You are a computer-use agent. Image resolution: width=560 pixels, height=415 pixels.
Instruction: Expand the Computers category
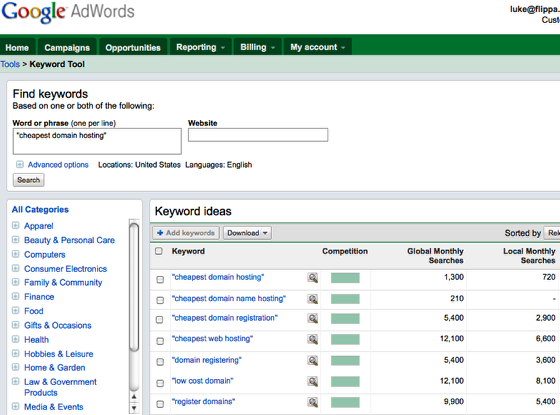tap(15, 254)
